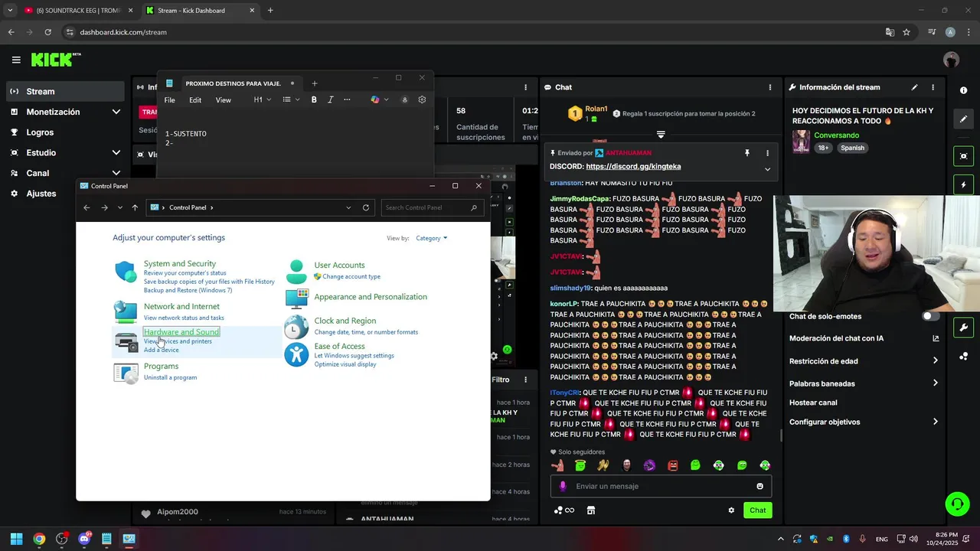Open stream info panel options menu
The image size is (980, 551).
(933, 87)
